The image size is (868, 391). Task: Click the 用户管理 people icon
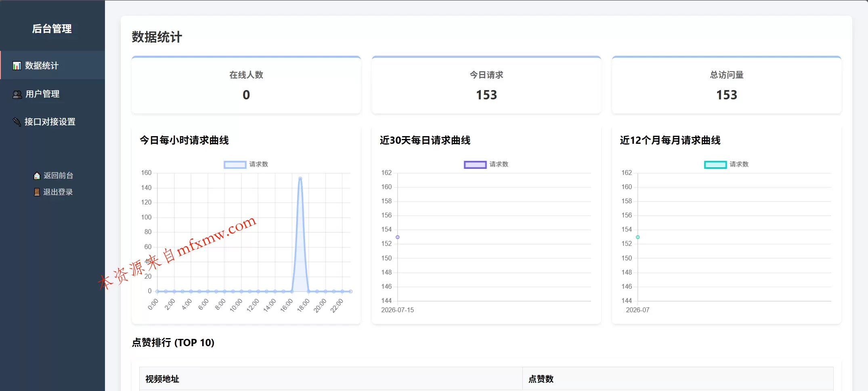point(17,94)
